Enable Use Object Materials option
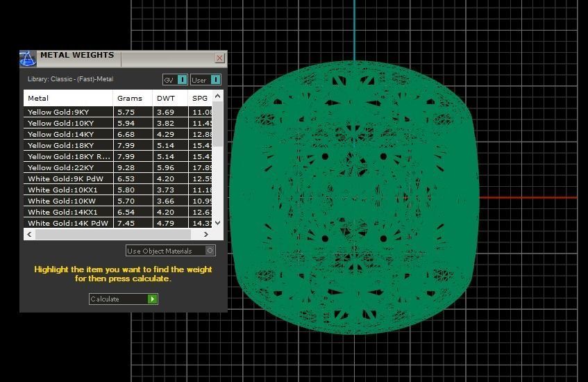Screen dimensions: 588x382 171,251
